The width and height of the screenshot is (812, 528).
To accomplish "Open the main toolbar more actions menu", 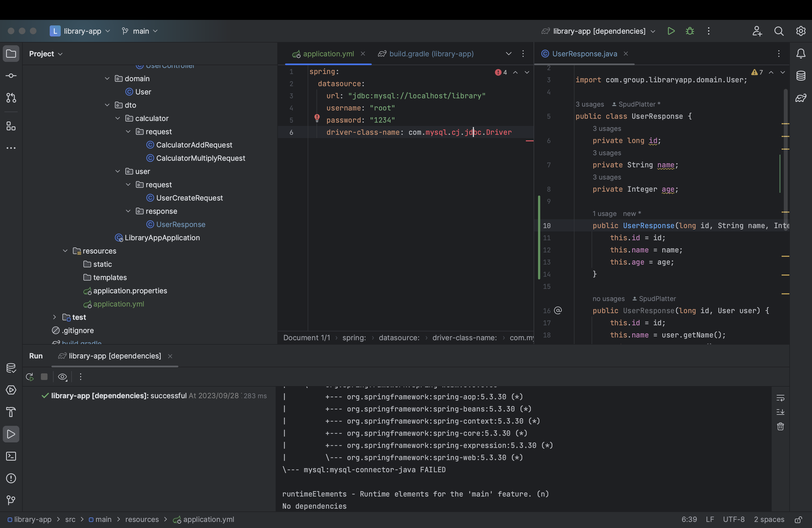I will pyautogui.click(x=709, y=31).
